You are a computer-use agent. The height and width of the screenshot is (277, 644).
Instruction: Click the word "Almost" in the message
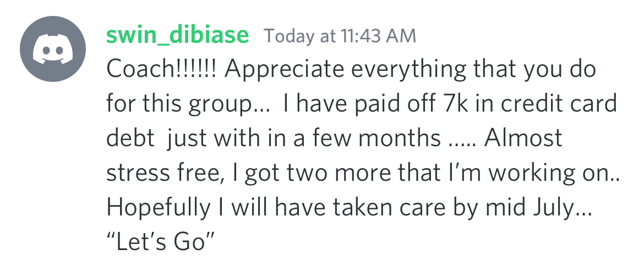[523, 137]
